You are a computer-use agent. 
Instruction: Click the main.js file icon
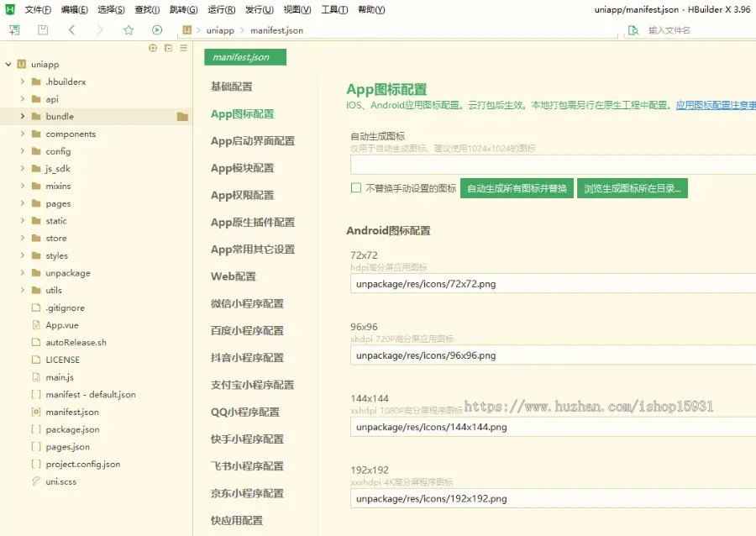35,377
